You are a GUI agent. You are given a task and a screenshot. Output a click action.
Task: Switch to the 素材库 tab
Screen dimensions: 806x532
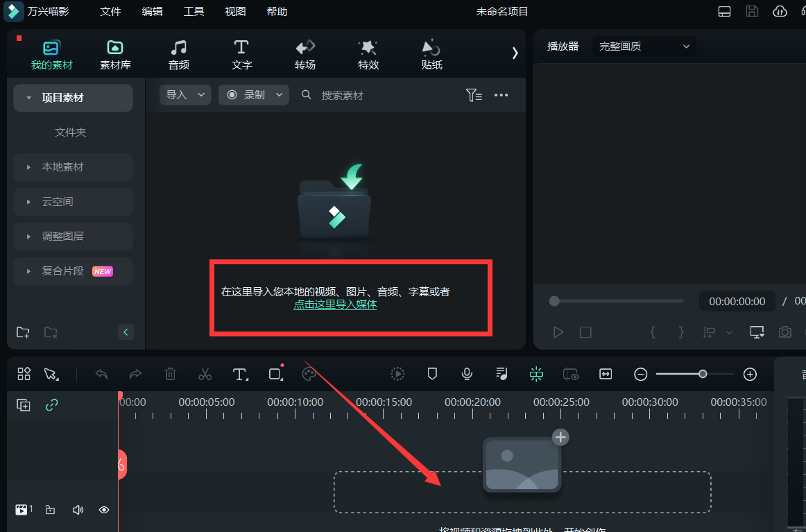[x=114, y=54]
